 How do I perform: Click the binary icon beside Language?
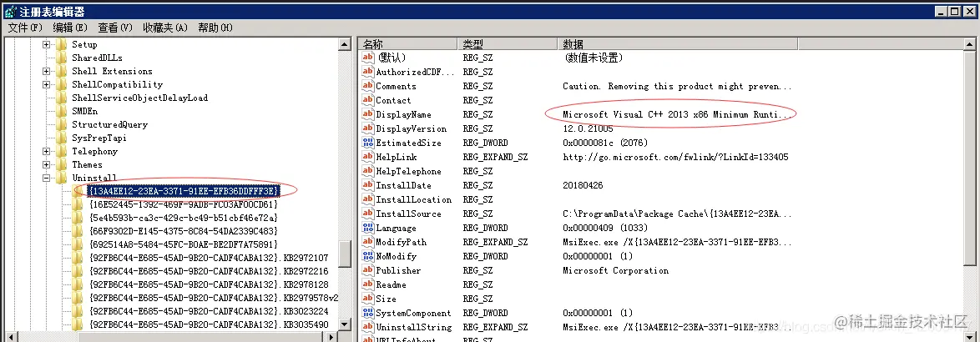click(367, 228)
